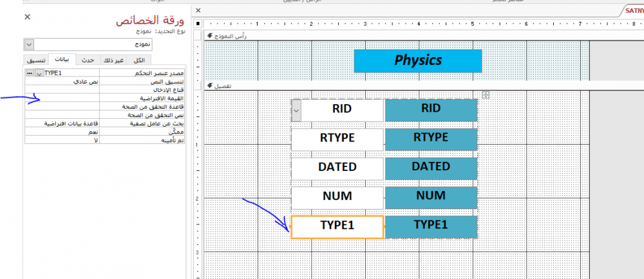Image resolution: width=644 pixels, height=279 pixels.
Task: Switch to the غير ذلك tab
Action: pos(113,60)
